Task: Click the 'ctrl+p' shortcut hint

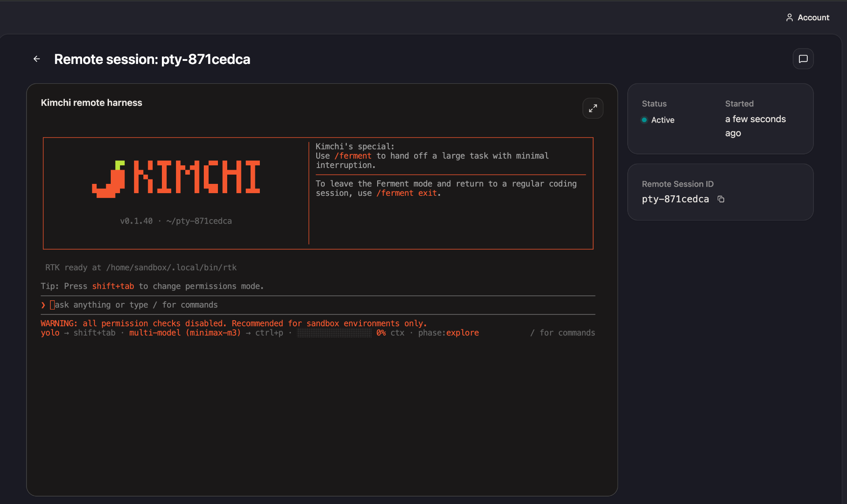Action: point(269,333)
